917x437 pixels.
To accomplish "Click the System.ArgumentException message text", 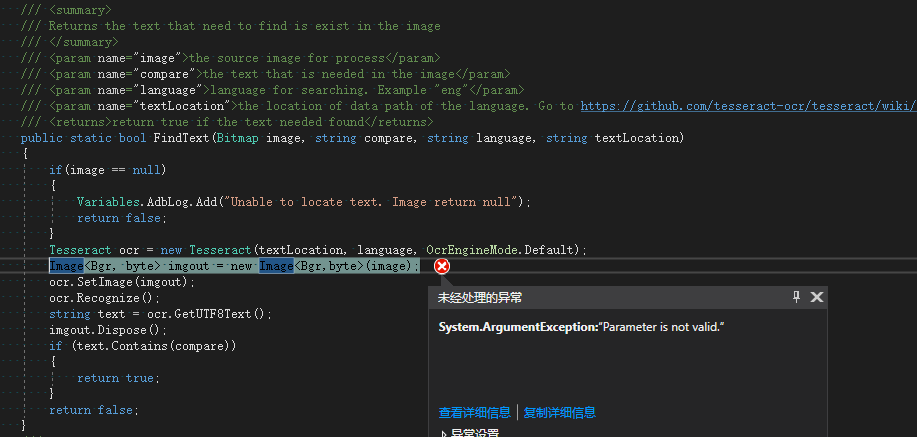I will 580,328.
